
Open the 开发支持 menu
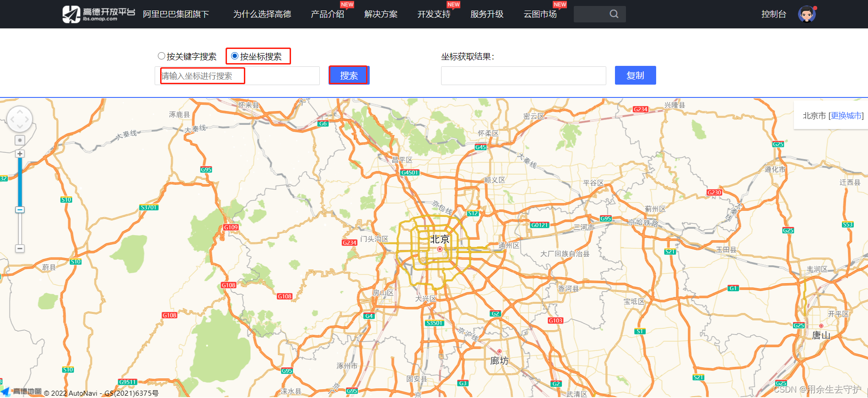[434, 14]
